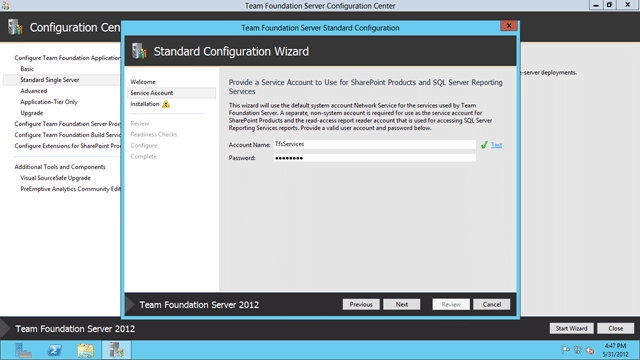Open the Installation wizard step
Screen dimensions: 640x360
pos(145,104)
